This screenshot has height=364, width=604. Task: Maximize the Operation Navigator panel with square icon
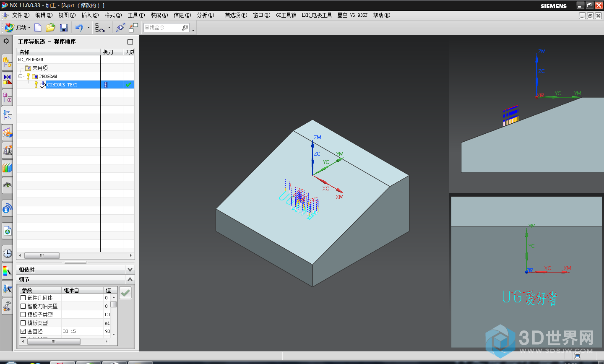click(130, 42)
